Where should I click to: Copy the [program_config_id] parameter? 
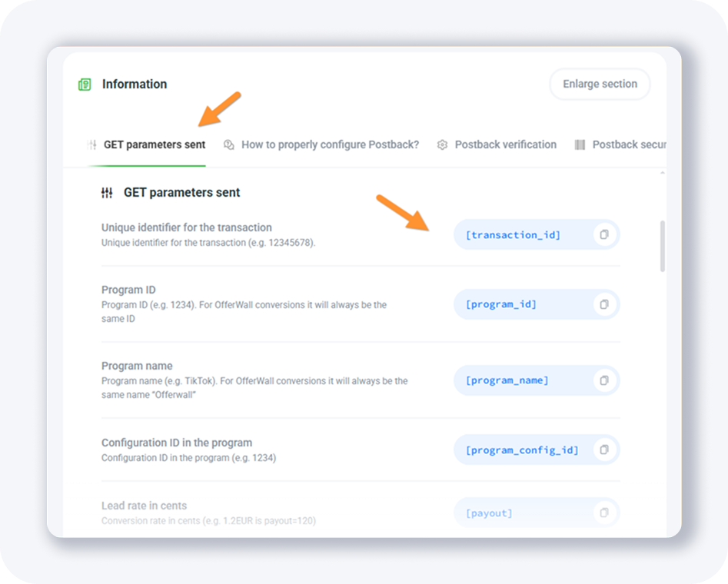click(604, 450)
